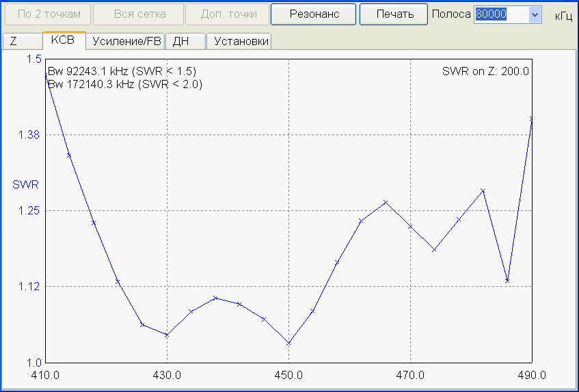Select the КСВ tab
Image resolution: width=579 pixels, height=392 pixels.
tap(63, 41)
